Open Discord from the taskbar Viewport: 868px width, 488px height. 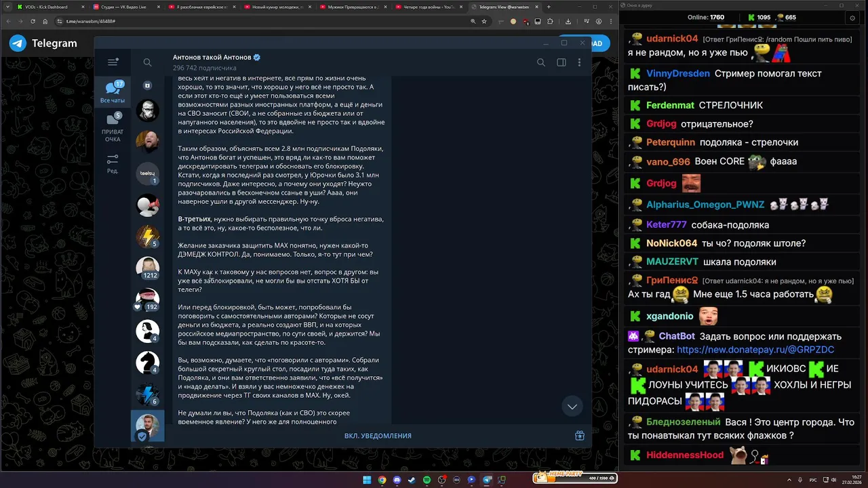pyautogui.click(x=397, y=480)
